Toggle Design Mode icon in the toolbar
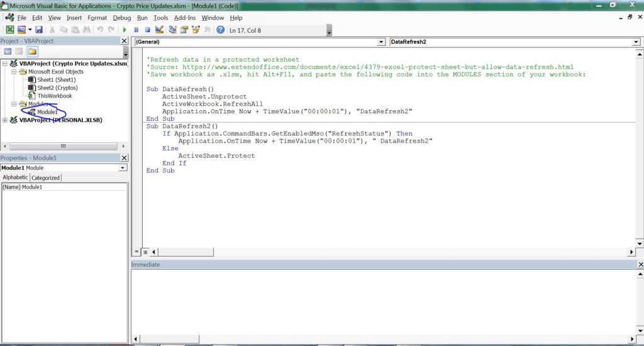The height and width of the screenshot is (346, 644). pos(159,30)
